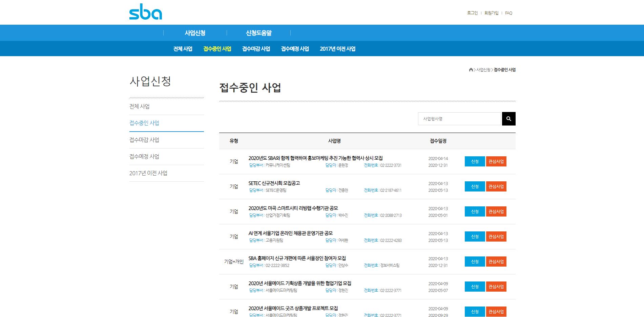Open AI 연계 서울기업 온라인 채용관 title
This screenshot has width=644, height=317.
point(290,233)
